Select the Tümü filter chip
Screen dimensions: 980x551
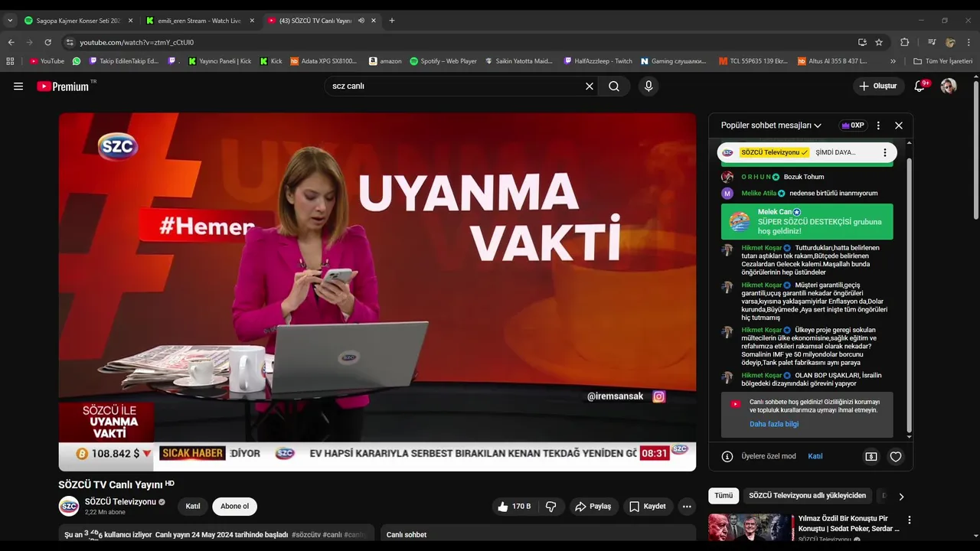tap(724, 496)
